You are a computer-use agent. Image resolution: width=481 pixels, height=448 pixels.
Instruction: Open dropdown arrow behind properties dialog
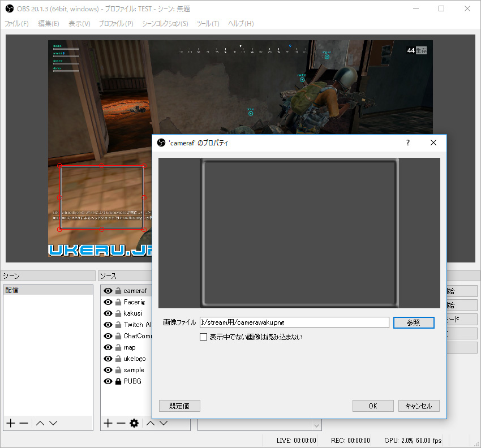316,425
